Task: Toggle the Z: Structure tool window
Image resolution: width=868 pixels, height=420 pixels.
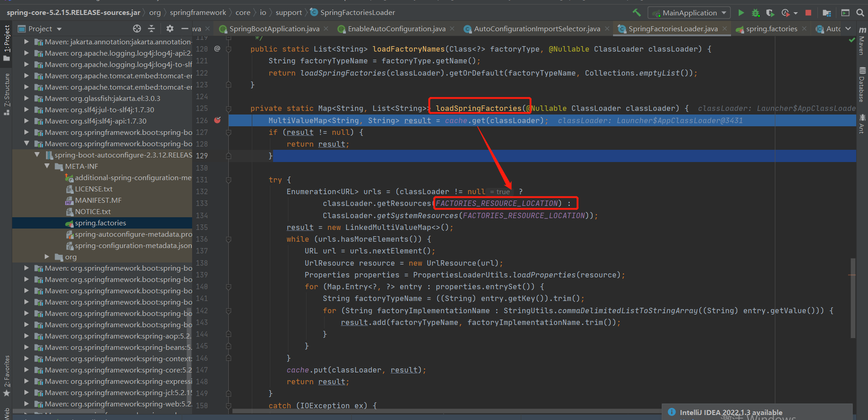Action: (7, 94)
